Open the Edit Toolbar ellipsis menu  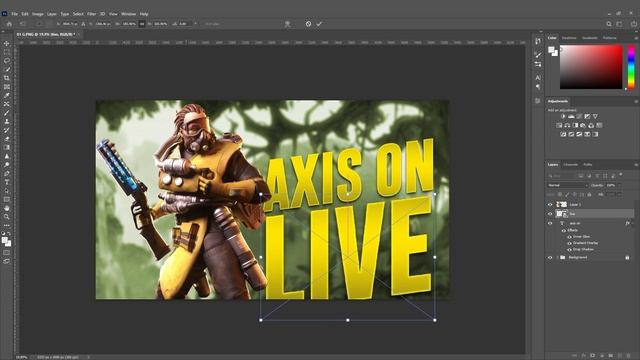coord(7,225)
